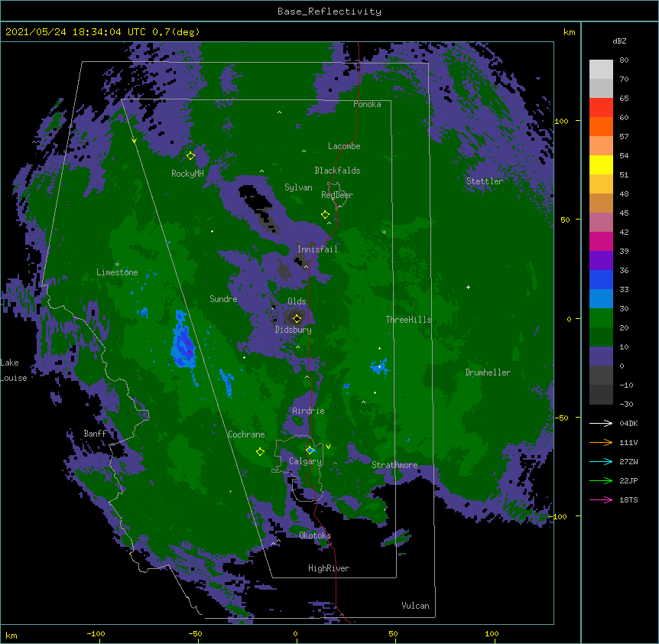Click the green 22JP arrow symbol
Screen dimensions: 659x644
(601, 480)
